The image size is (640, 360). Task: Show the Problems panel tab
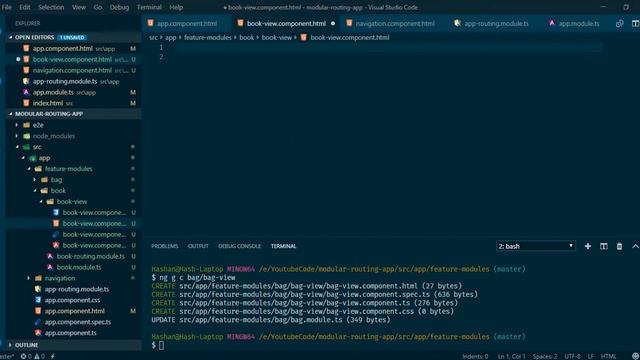[164, 246]
